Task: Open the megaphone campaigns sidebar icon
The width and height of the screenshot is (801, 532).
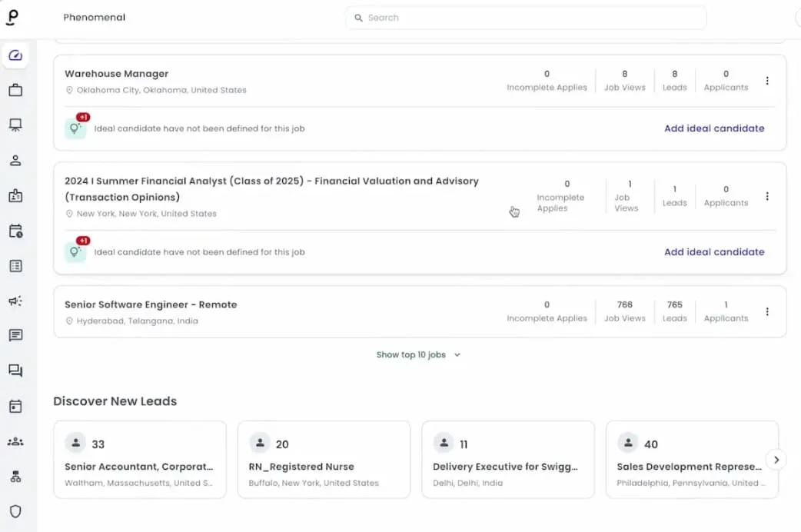Action: (15, 301)
